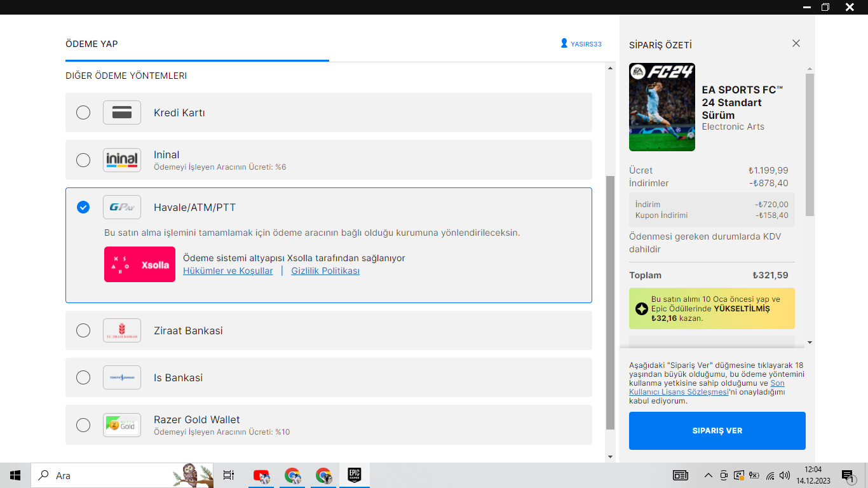868x488 pixels.
Task: Open the taskbar clock showing 12:04
Action: point(813,475)
